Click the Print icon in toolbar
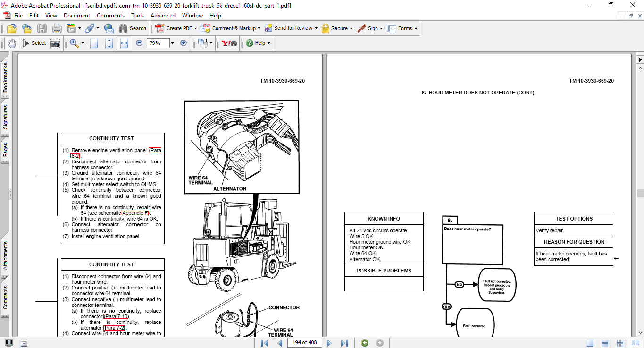 [57, 28]
